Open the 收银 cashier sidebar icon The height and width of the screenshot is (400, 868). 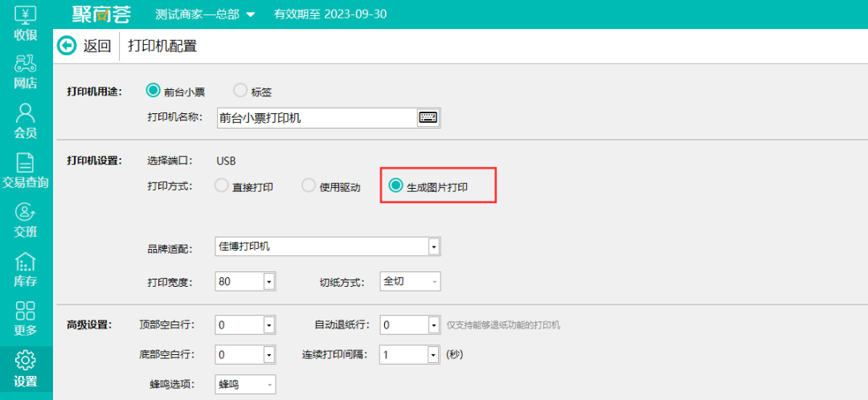coord(26,22)
